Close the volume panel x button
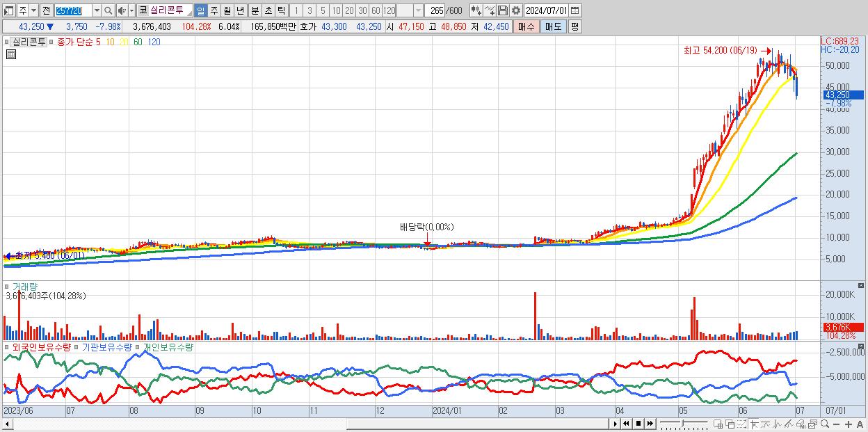The image size is (868, 432). tap(862, 285)
